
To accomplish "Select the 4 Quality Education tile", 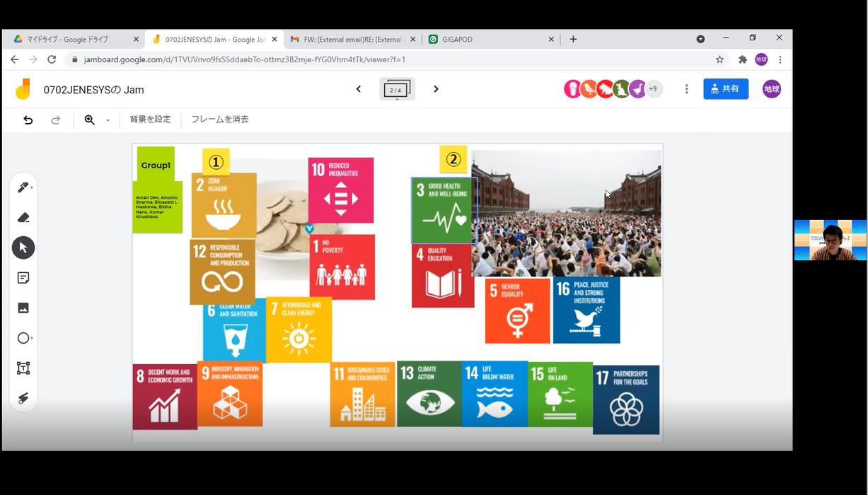I will coord(443,276).
